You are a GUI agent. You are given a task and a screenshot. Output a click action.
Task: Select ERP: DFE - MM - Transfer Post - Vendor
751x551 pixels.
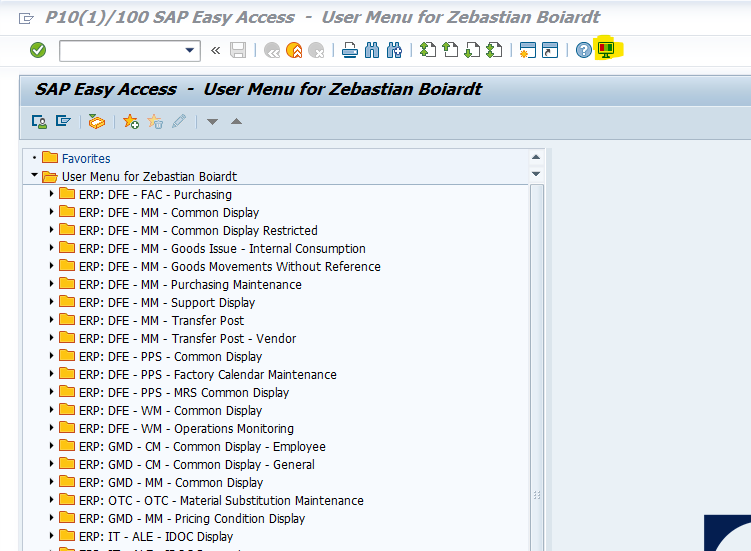point(187,339)
